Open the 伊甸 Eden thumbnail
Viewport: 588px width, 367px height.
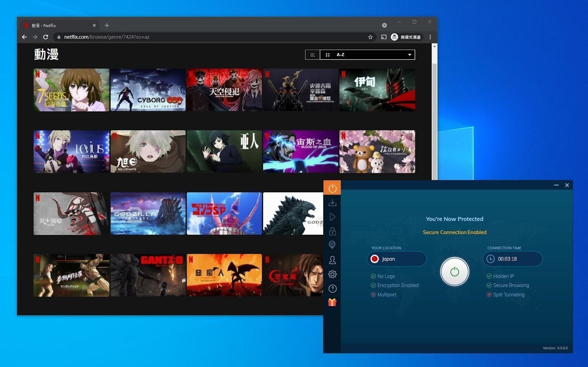(377, 90)
